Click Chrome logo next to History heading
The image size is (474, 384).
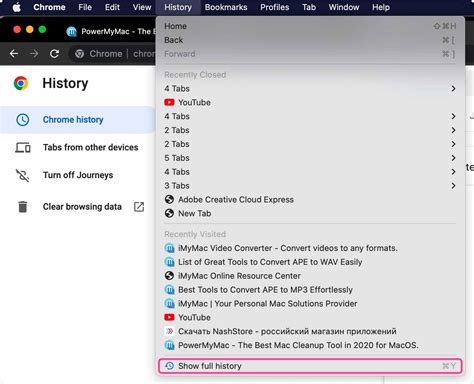coord(21,83)
